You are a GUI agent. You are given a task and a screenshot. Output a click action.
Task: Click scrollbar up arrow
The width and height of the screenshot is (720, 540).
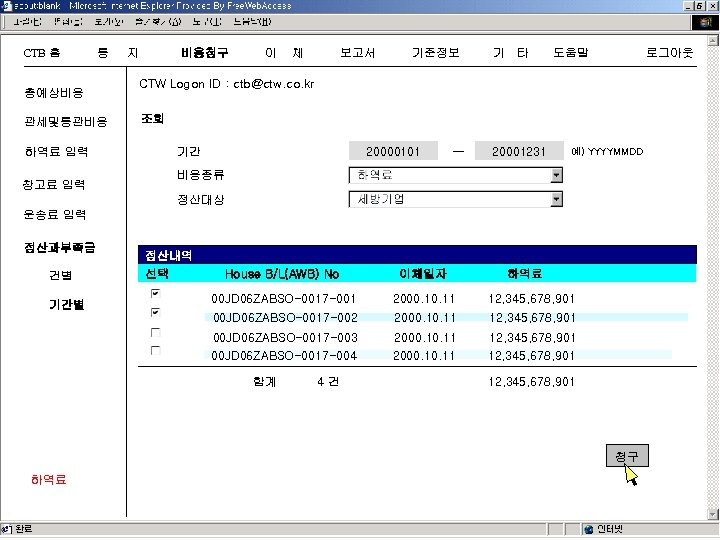point(713,40)
